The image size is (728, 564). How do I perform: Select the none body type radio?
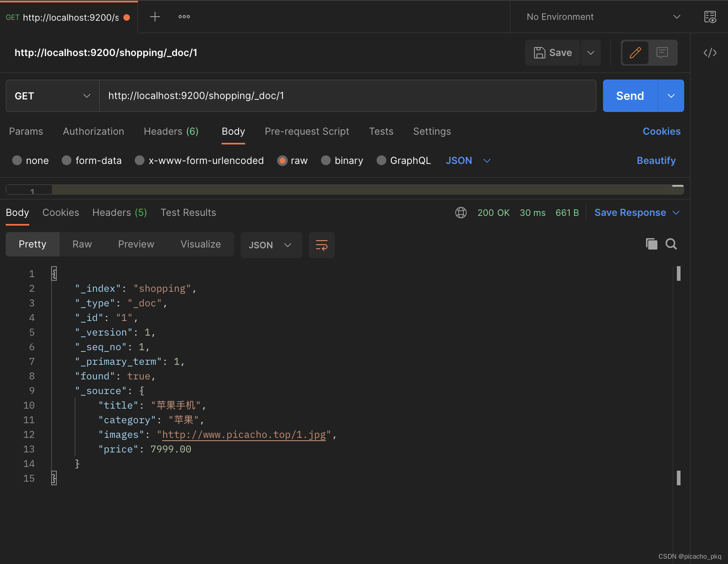[x=17, y=161]
